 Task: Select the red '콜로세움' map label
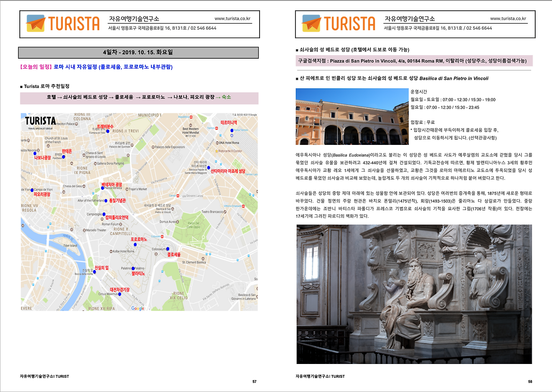(x=174, y=255)
